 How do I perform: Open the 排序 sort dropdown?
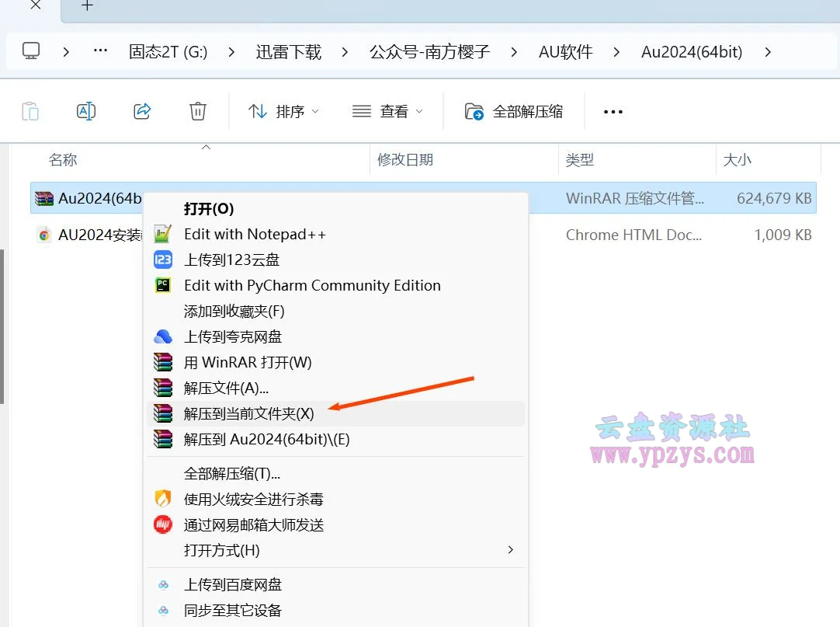coord(283,112)
